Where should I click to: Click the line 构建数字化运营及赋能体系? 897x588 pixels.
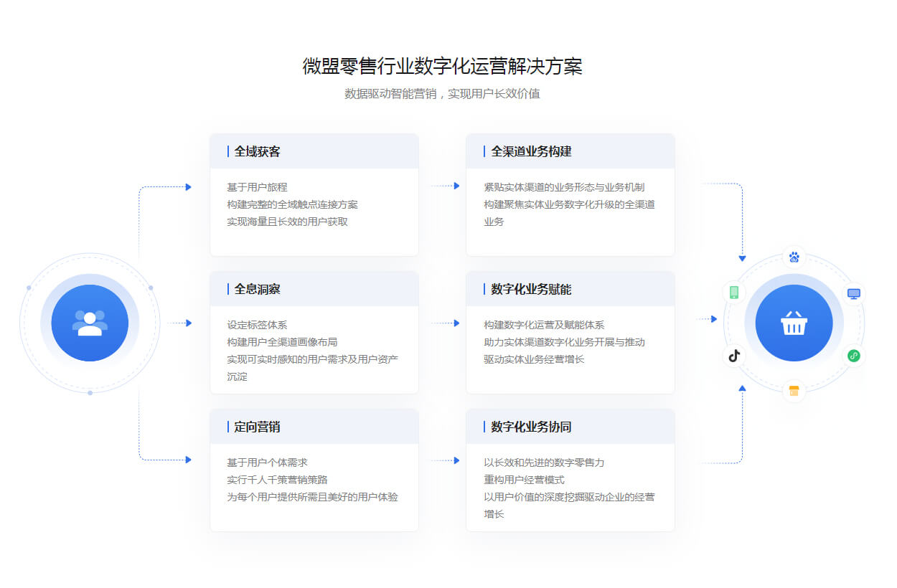[x=544, y=325]
